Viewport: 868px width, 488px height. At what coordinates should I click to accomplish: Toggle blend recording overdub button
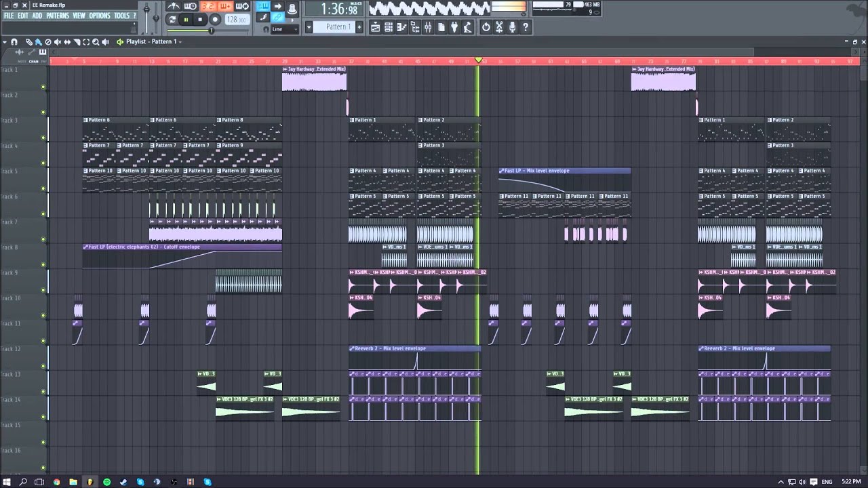[225, 6]
